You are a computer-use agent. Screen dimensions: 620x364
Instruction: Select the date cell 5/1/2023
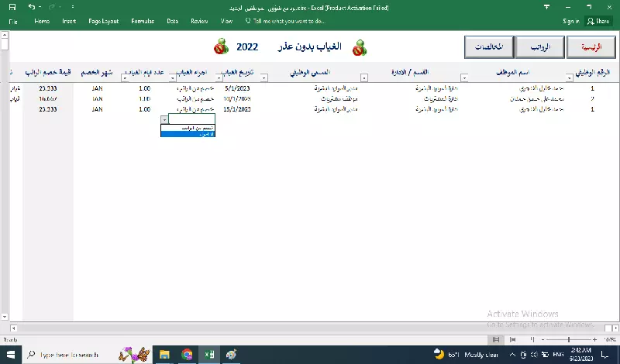click(237, 88)
